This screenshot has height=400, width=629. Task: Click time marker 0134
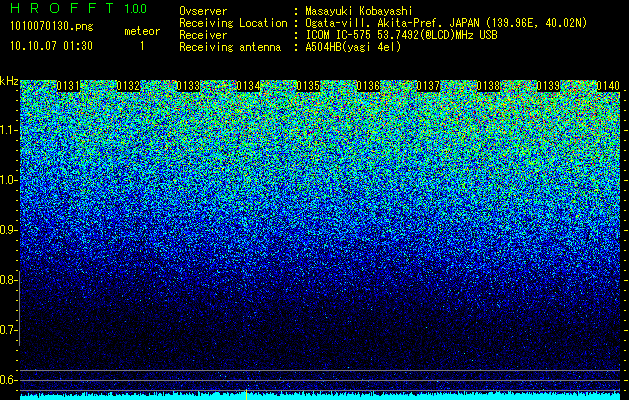[248, 86]
